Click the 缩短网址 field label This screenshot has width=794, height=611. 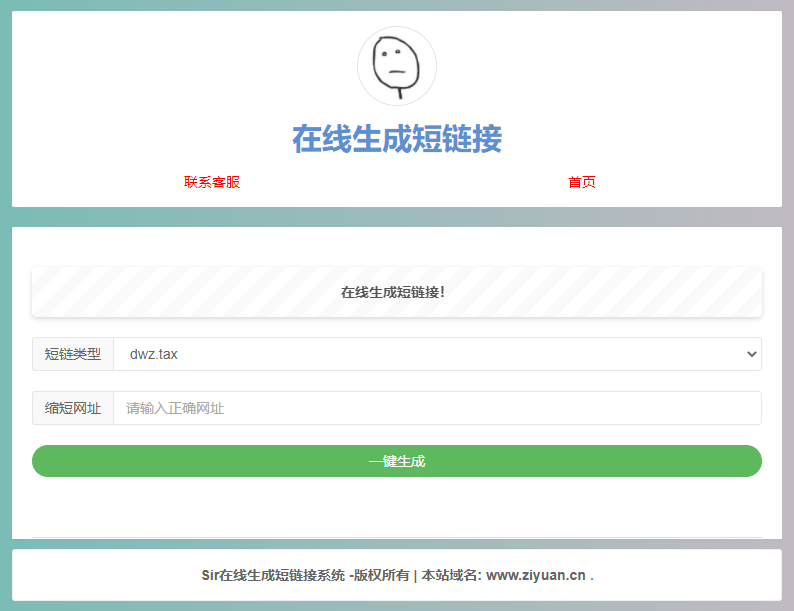tap(73, 408)
